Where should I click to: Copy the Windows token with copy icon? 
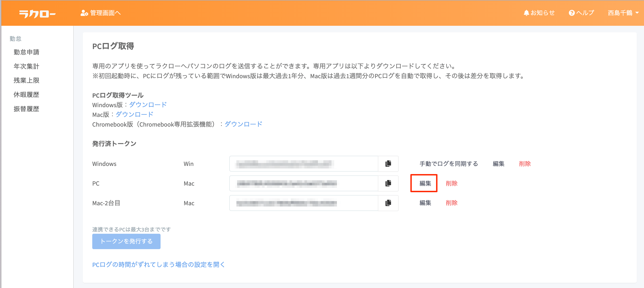388,164
